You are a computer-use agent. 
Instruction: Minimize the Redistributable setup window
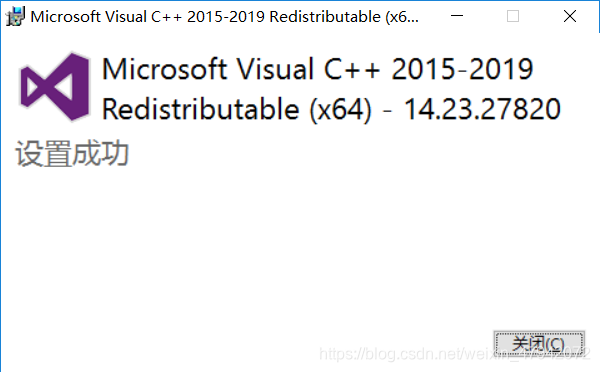457,16
